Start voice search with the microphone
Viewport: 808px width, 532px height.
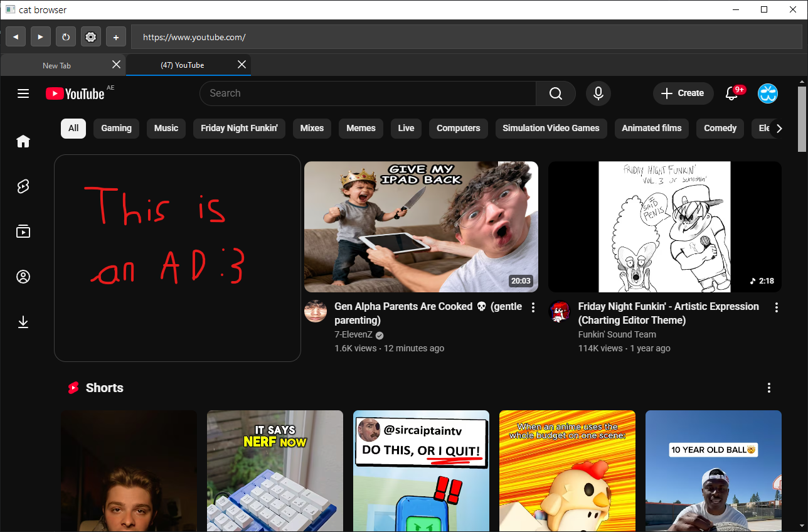598,93
